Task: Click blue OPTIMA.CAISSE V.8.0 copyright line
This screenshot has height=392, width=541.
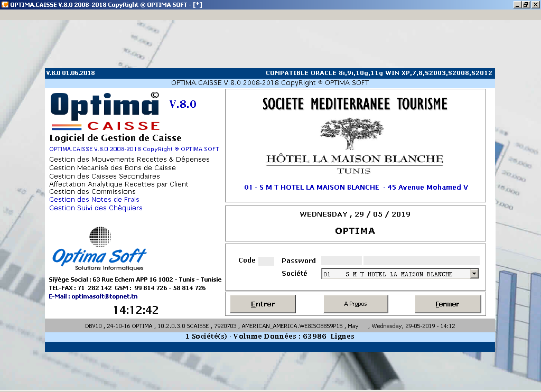Action: point(134,149)
